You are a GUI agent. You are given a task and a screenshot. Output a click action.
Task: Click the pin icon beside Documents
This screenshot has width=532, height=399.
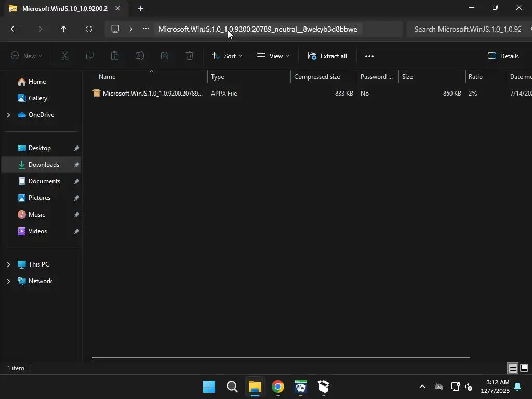pos(77,181)
